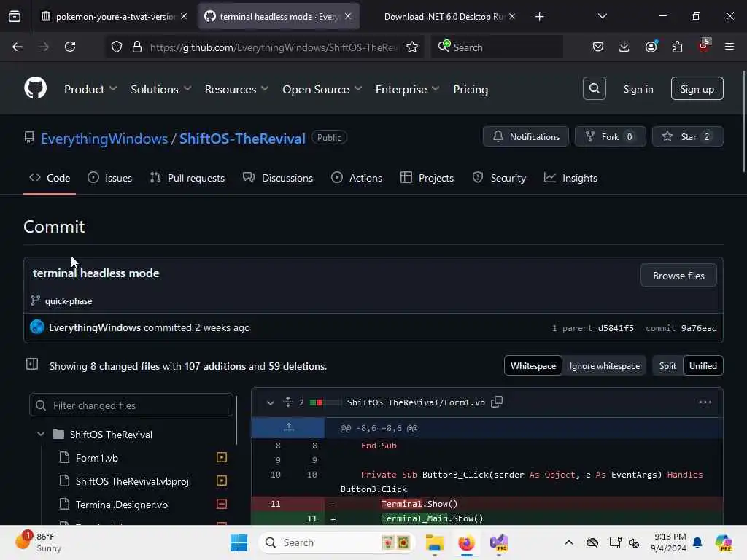
Task: Select the Whitespace option
Action: (533, 366)
